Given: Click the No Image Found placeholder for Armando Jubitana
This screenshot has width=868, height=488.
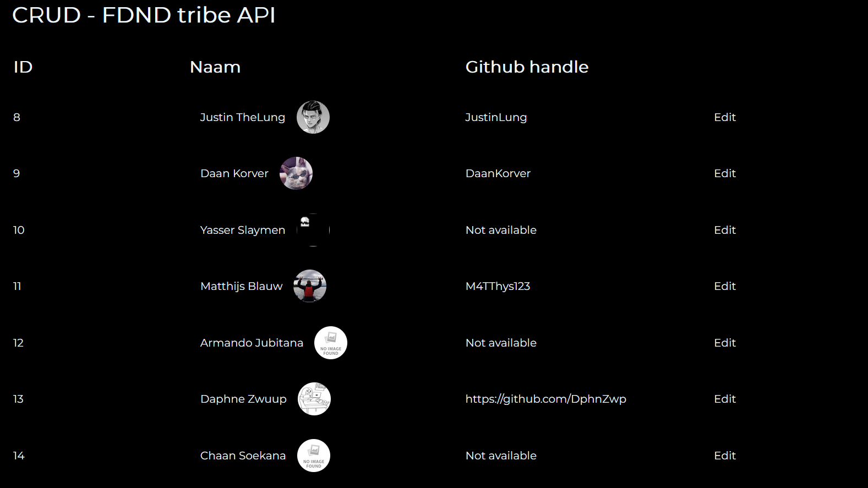Looking at the screenshot, I should tap(331, 342).
